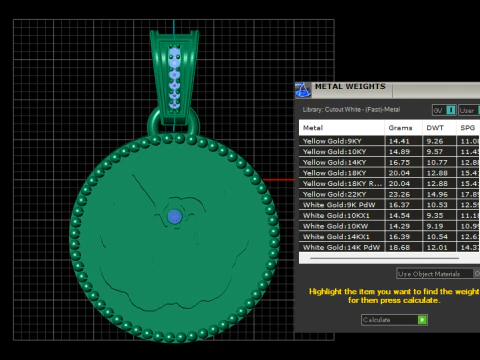Click the Calculate button label

(x=376, y=320)
